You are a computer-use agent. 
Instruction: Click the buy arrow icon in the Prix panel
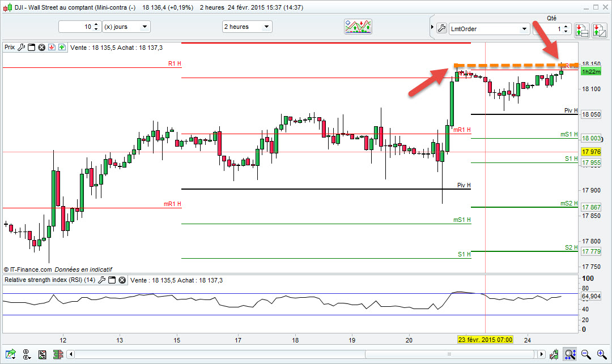(62, 48)
